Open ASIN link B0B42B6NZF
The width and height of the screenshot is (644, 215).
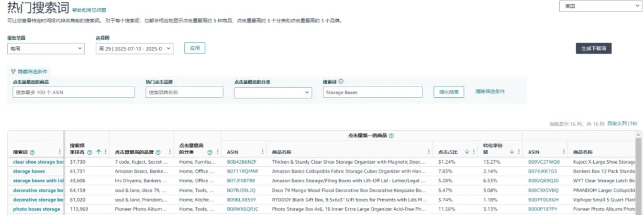(242, 162)
